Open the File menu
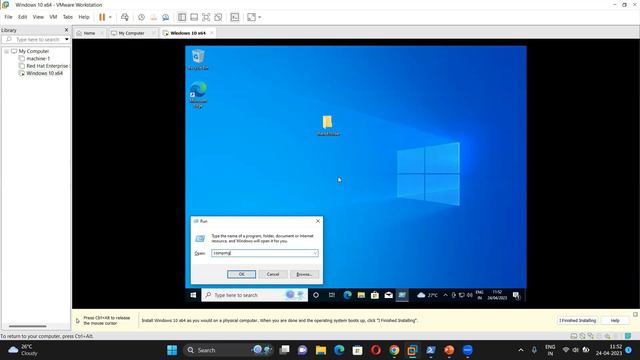The height and width of the screenshot is (360, 640). [8, 17]
